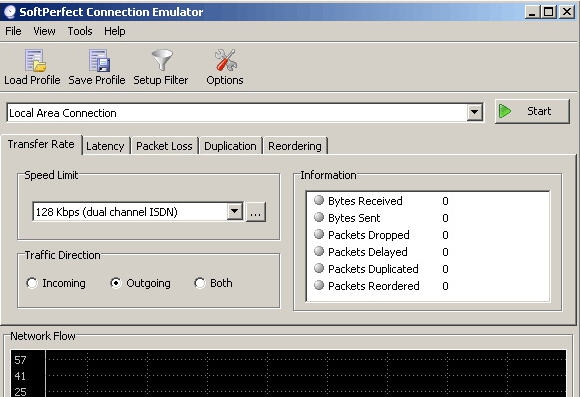
Task: Switch to the Reordering tab
Action: click(295, 146)
